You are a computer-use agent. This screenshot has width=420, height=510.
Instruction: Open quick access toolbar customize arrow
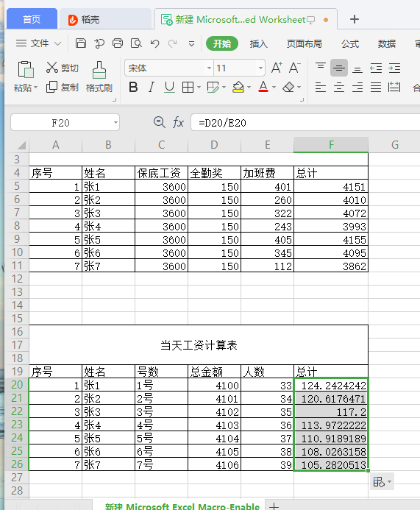(x=191, y=43)
